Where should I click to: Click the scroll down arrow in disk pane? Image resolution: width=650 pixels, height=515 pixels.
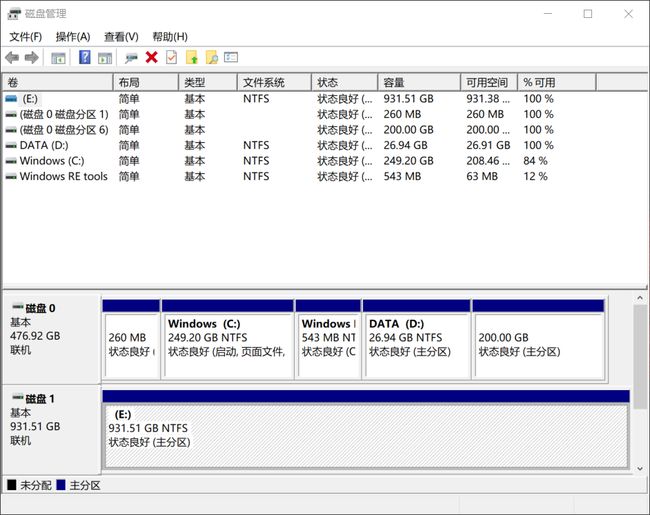pyautogui.click(x=640, y=469)
